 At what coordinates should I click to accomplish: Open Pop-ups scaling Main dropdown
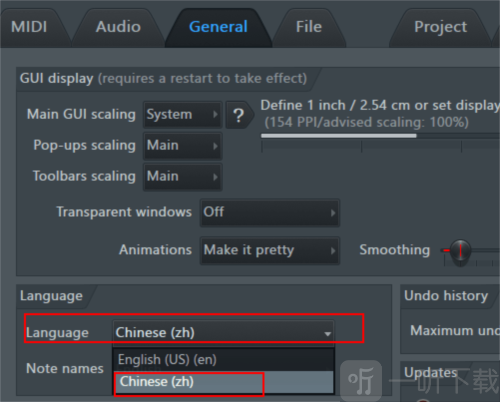pos(183,146)
